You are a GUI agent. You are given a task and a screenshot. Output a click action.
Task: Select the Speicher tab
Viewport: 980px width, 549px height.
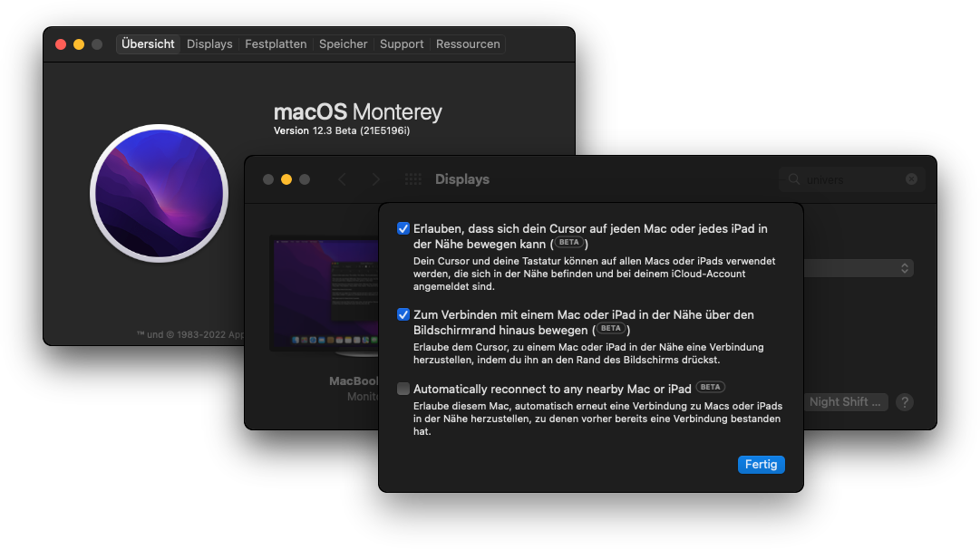click(x=343, y=44)
